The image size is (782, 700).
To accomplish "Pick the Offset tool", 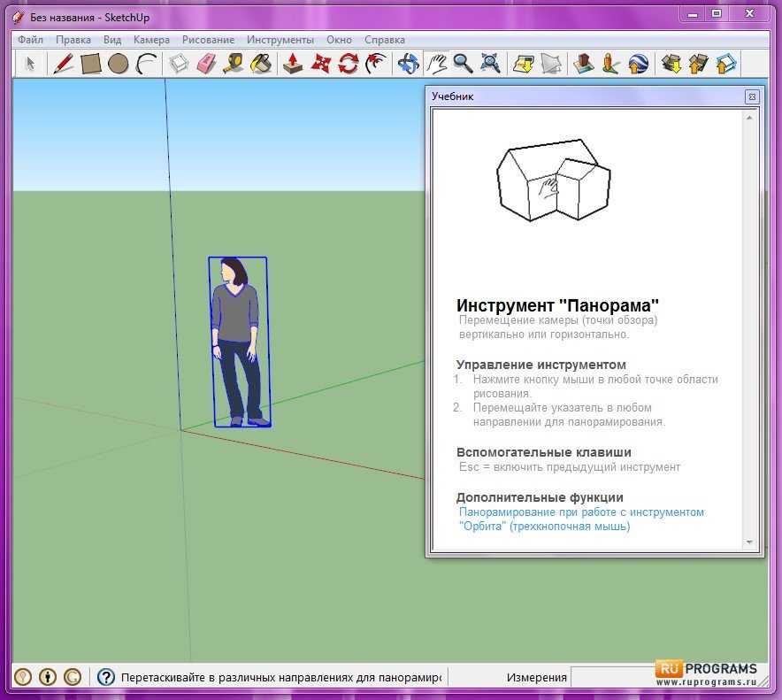I will click(376, 64).
